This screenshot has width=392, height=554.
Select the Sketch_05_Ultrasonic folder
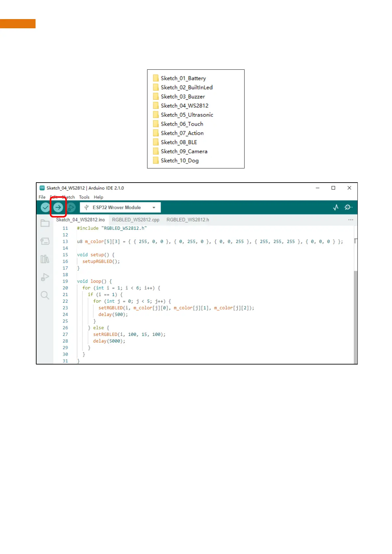[x=183, y=115]
